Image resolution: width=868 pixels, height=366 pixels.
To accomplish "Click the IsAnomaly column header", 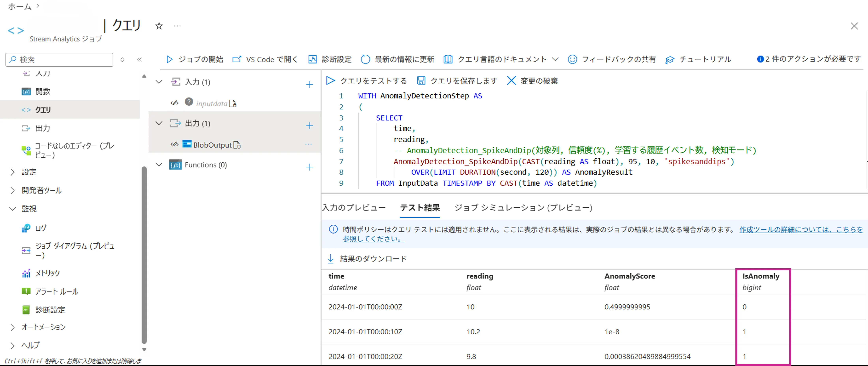I will pyautogui.click(x=761, y=276).
